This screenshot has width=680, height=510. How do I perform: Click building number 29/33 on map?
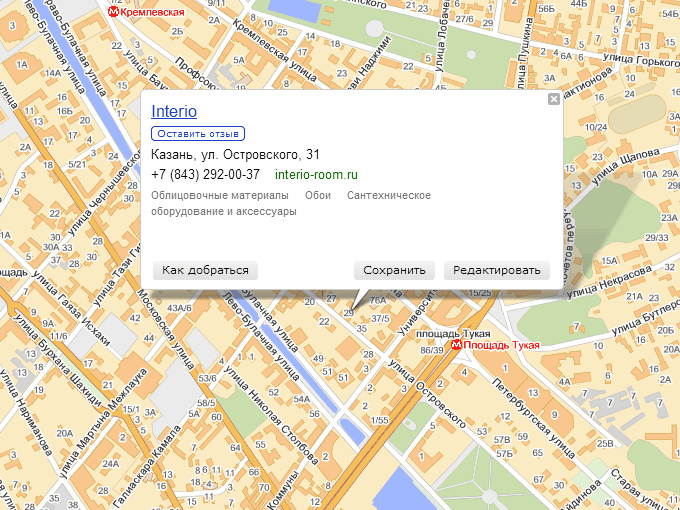(657, 237)
